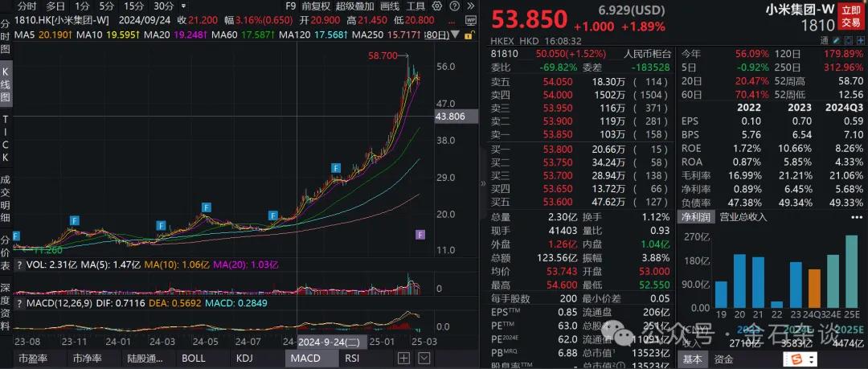Collapse the quote panel double-arrow handle
Screen dimensions: 868x369
(x=483, y=182)
